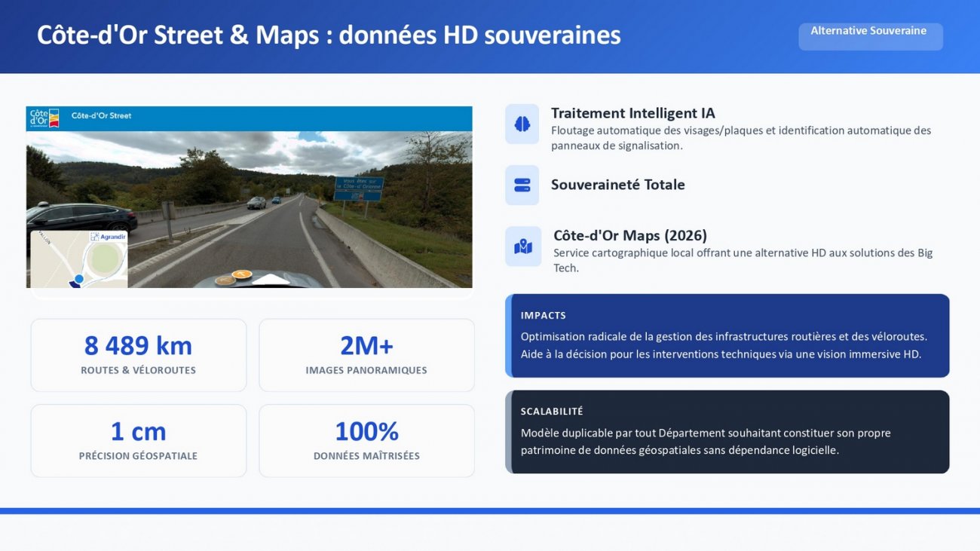Click the Scalabilité panel

[727, 431]
